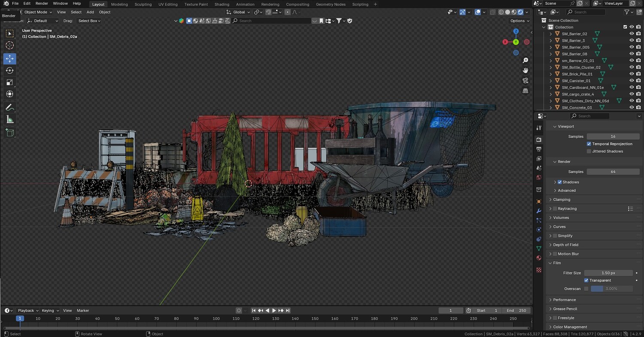Click the Render Samples value field
Viewport: 644px width, 337px height.
613,172
